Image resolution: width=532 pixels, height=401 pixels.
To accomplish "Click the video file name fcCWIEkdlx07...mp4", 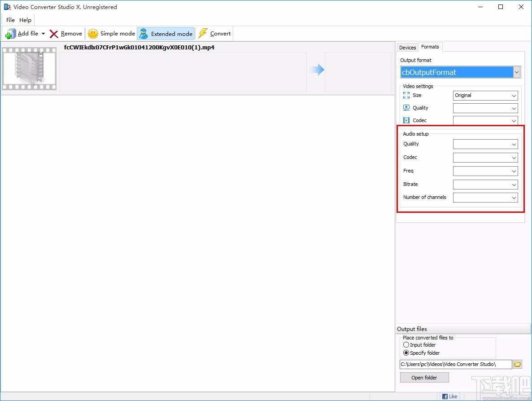I will 139,48.
